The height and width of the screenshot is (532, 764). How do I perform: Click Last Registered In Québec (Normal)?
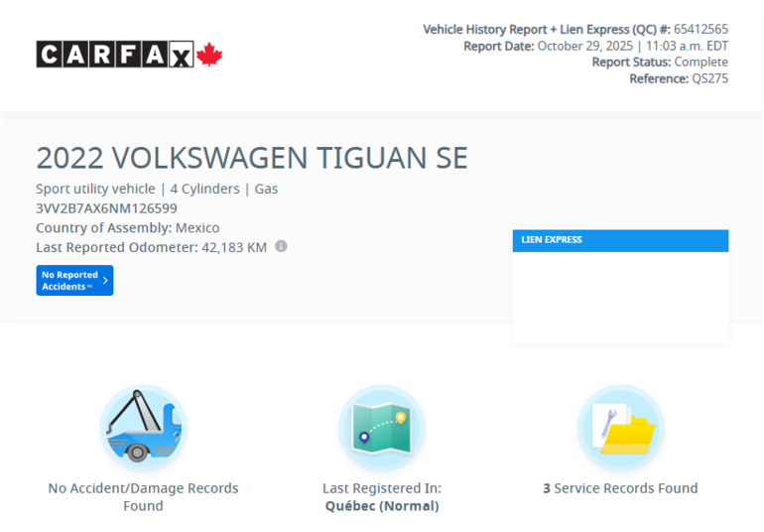(x=382, y=496)
